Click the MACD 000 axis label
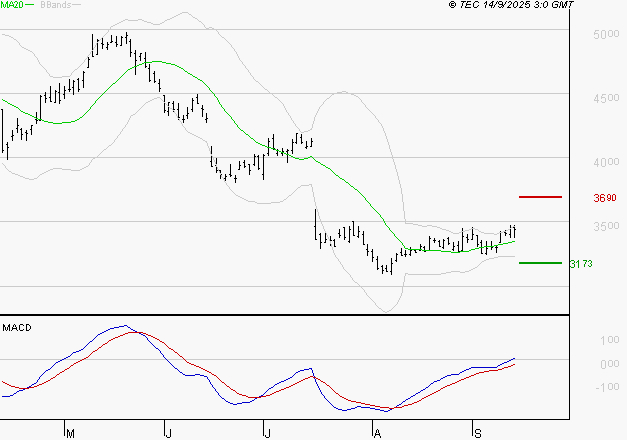The width and height of the screenshot is (627, 440). click(x=610, y=364)
